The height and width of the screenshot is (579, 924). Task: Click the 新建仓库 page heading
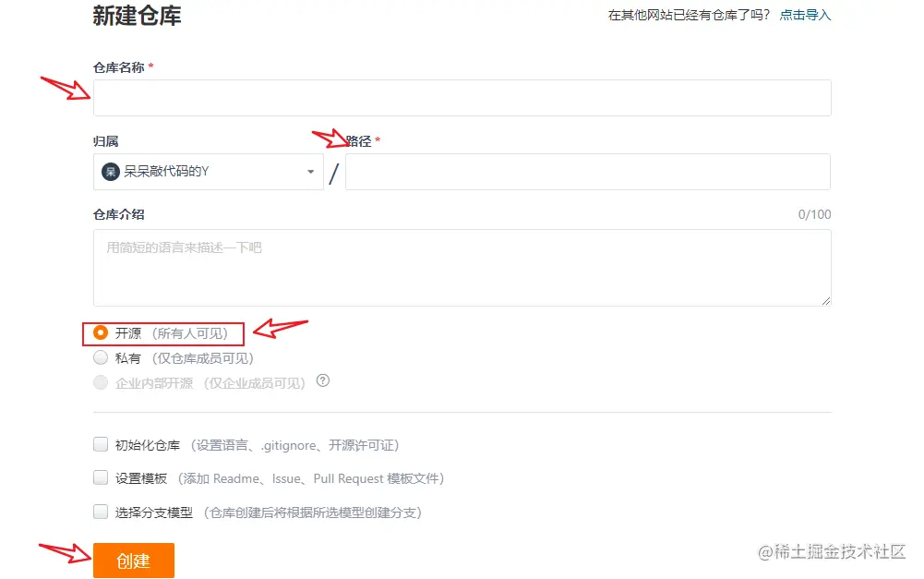click(137, 16)
